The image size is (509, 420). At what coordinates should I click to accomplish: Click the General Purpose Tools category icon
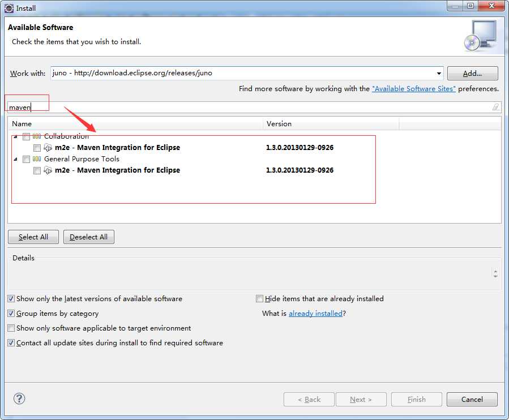tap(37, 159)
